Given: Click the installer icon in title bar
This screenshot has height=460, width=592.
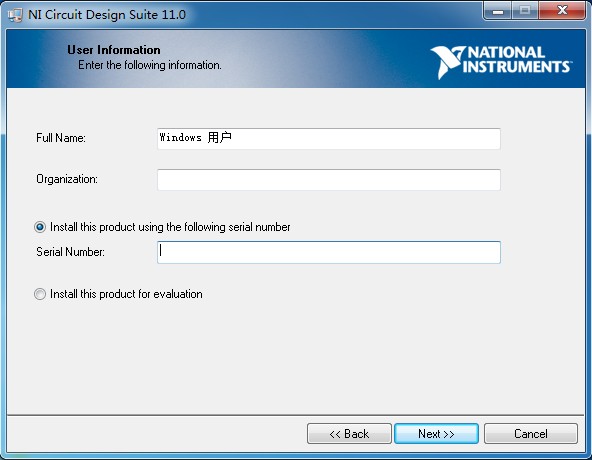Looking at the screenshot, I should (15, 15).
